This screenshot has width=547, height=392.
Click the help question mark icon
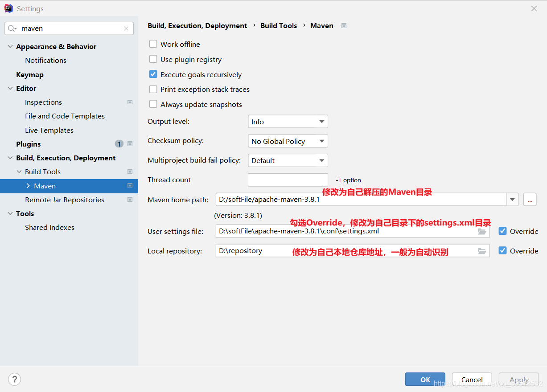(15, 380)
